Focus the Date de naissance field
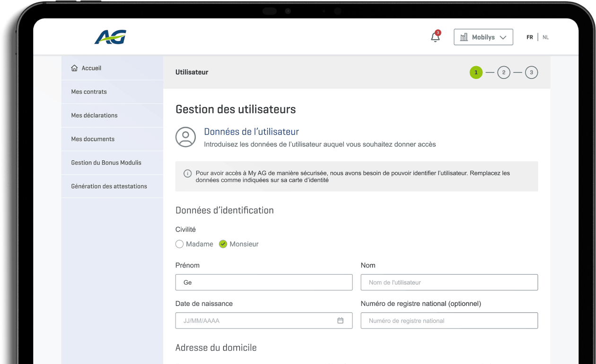Viewport: 596px width, 364px height. click(264, 321)
